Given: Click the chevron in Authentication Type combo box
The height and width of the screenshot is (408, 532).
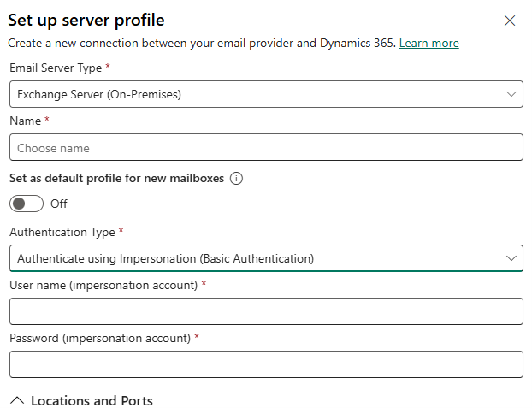Looking at the screenshot, I should [x=511, y=257].
